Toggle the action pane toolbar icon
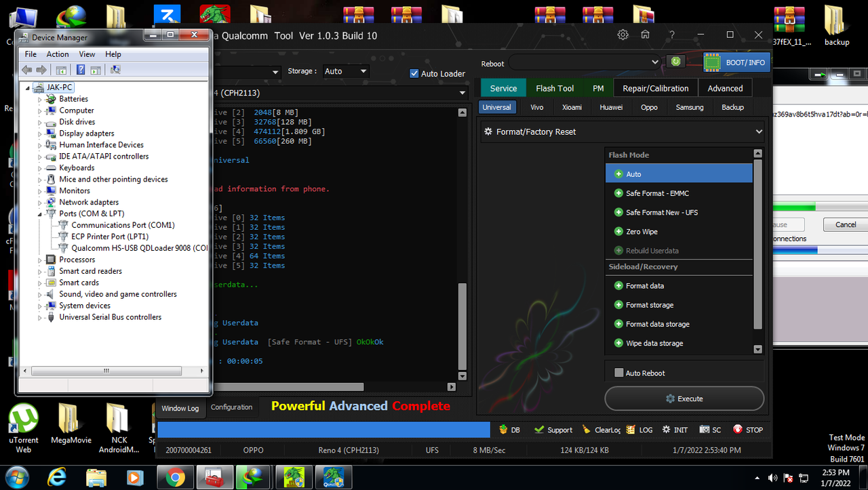 pos(96,70)
